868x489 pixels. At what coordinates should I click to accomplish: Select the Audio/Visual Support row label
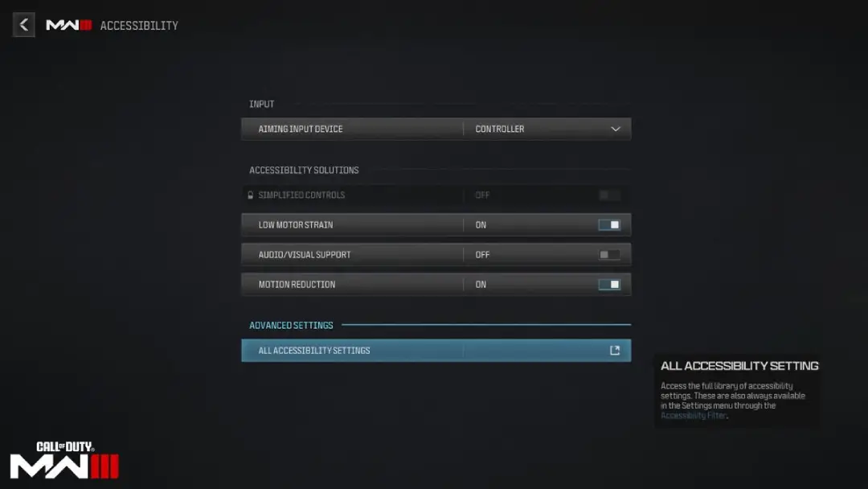305,255
